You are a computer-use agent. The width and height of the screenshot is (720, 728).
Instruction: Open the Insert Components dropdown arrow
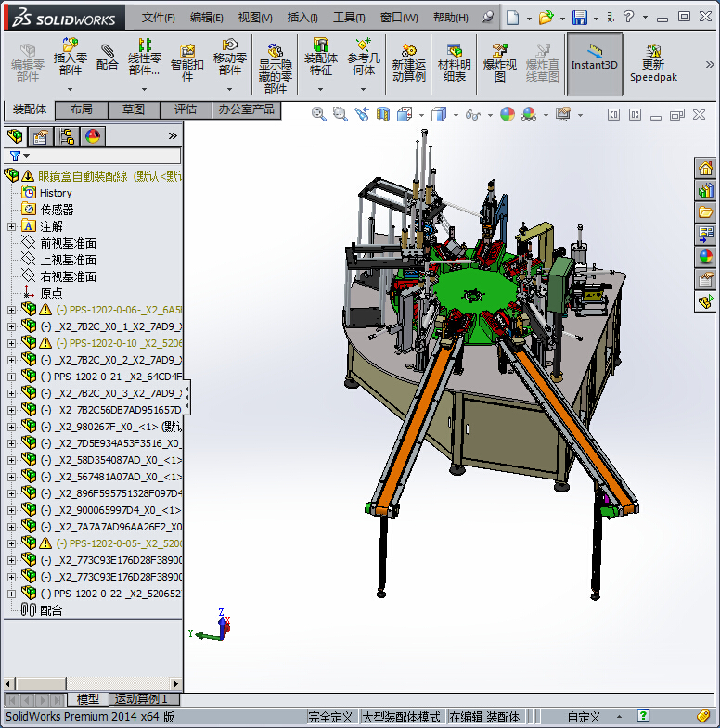(71, 89)
